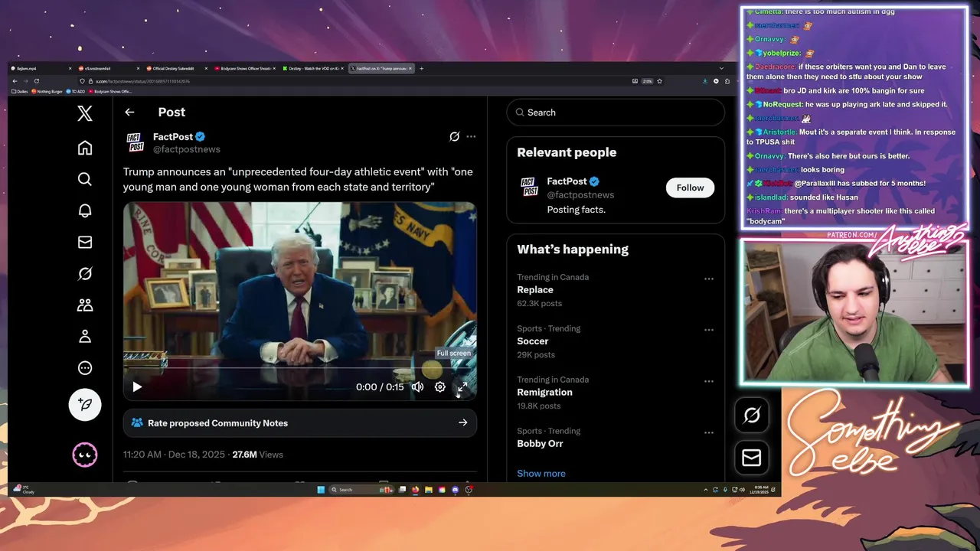Image resolution: width=980 pixels, height=551 pixels.
Task: Open video settings gear
Action: tap(440, 386)
